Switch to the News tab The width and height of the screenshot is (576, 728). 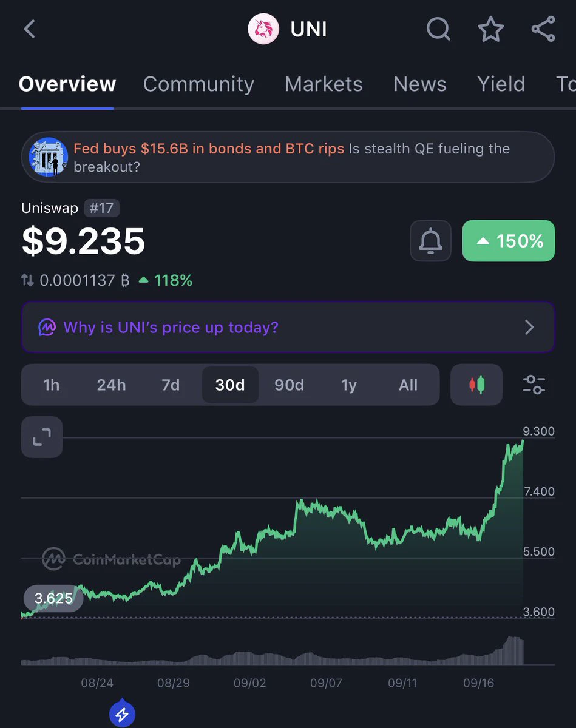coord(420,84)
